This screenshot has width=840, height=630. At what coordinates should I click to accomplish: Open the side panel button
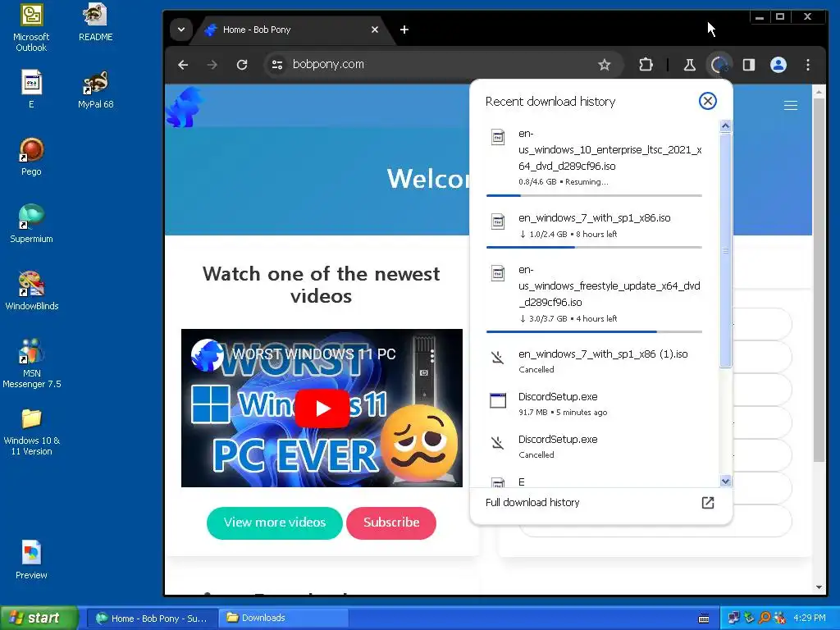pyautogui.click(x=749, y=65)
